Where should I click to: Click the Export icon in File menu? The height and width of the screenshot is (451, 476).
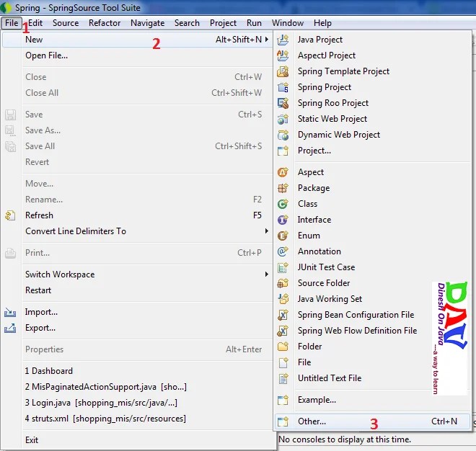(10, 328)
